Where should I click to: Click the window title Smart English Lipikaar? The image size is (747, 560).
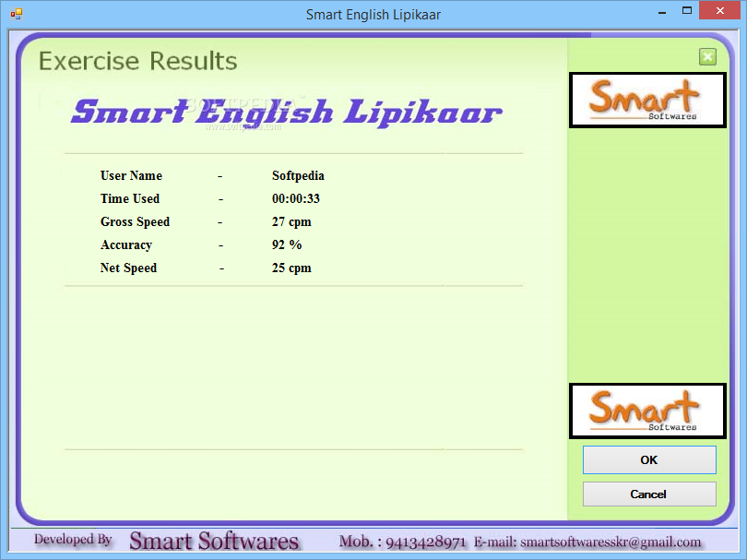click(373, 15)
